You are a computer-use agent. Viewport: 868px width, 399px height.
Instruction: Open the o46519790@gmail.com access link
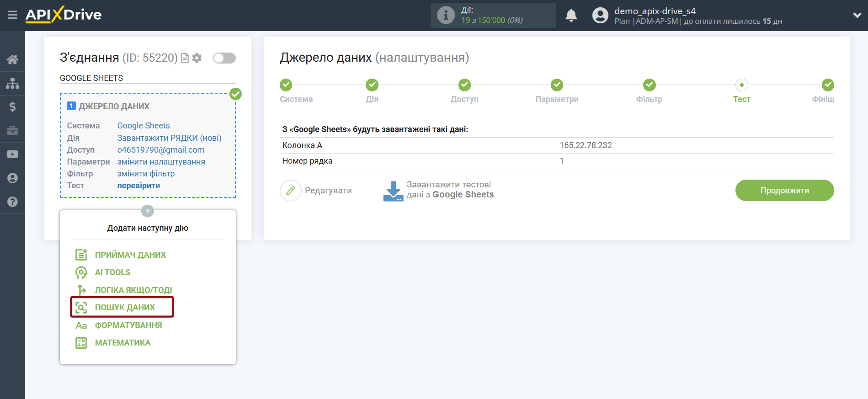(161, 150)
